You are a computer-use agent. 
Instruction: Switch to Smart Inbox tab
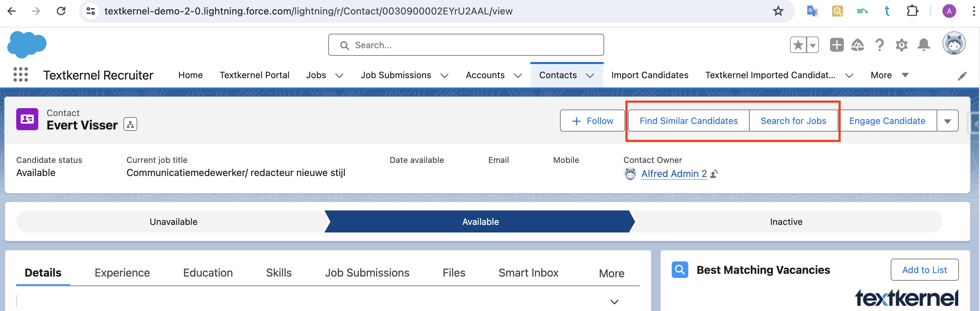(528, 273)
